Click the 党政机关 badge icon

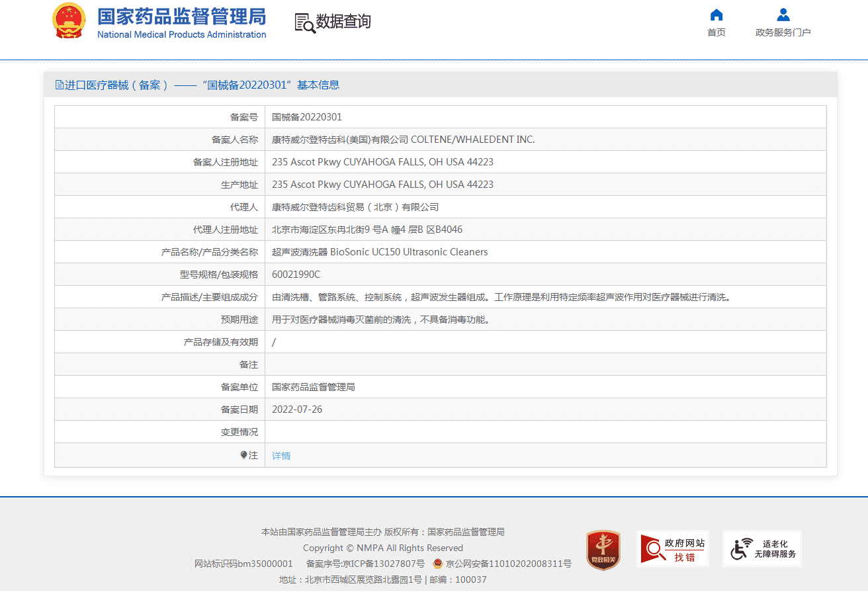coord(603,550)
